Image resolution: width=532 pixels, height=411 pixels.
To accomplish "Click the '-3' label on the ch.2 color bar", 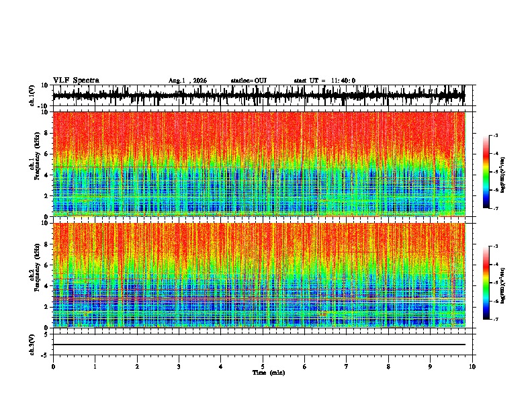I will pyautogui.click(x=495, y=246).
